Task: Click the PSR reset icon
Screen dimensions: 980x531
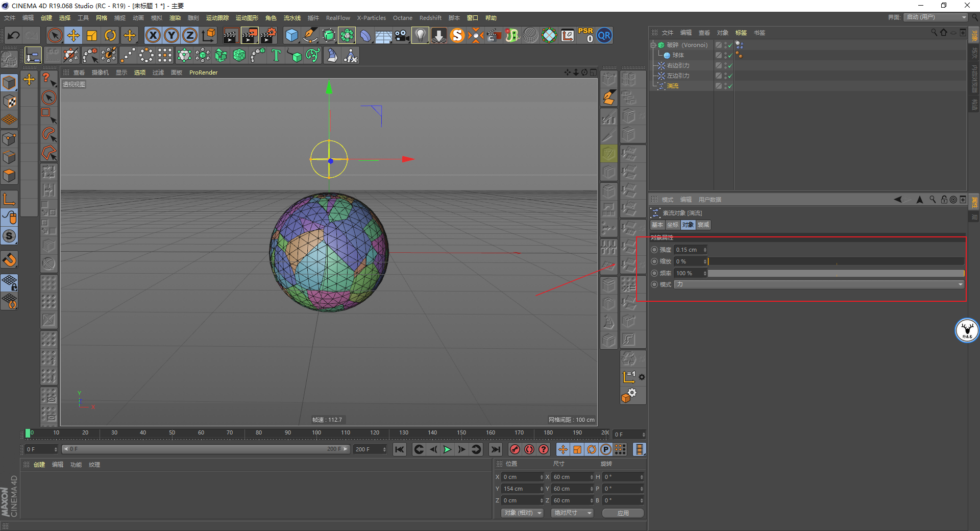Action: coord(585,35)
